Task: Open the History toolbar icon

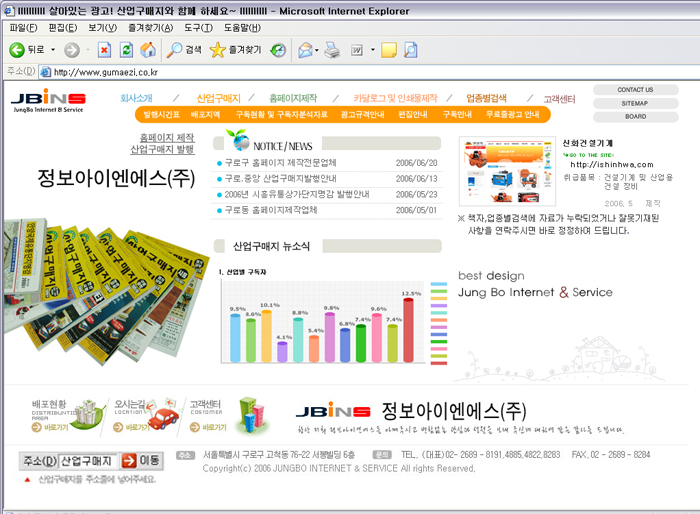Action: point(278,50)
